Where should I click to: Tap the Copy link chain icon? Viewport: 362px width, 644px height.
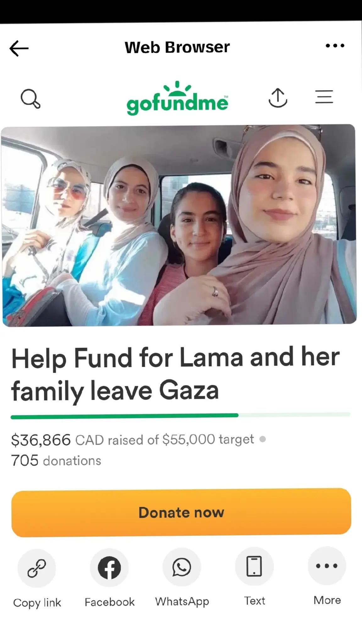pos(37,568)
